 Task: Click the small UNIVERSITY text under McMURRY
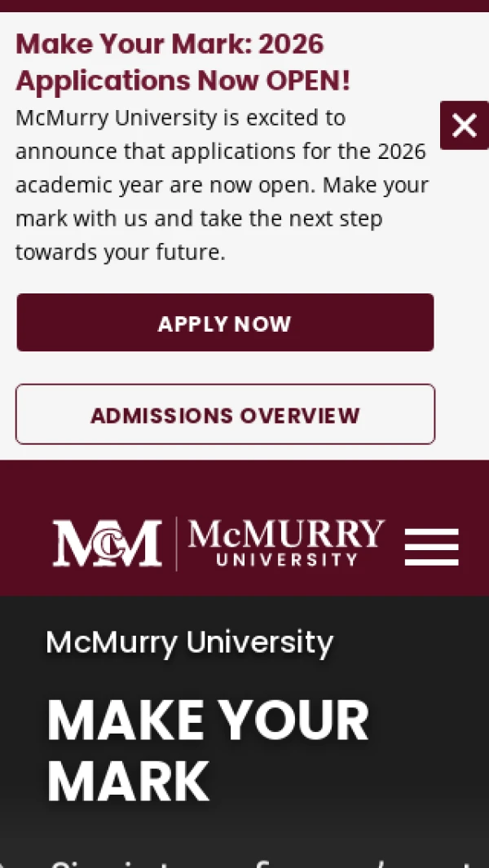pyautogui.click(x=287, y=559)
